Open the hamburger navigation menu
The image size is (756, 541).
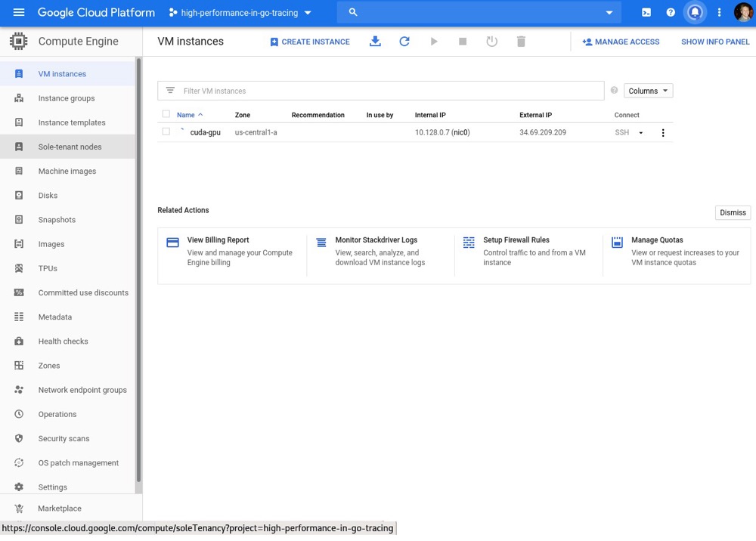coord(19,13)
